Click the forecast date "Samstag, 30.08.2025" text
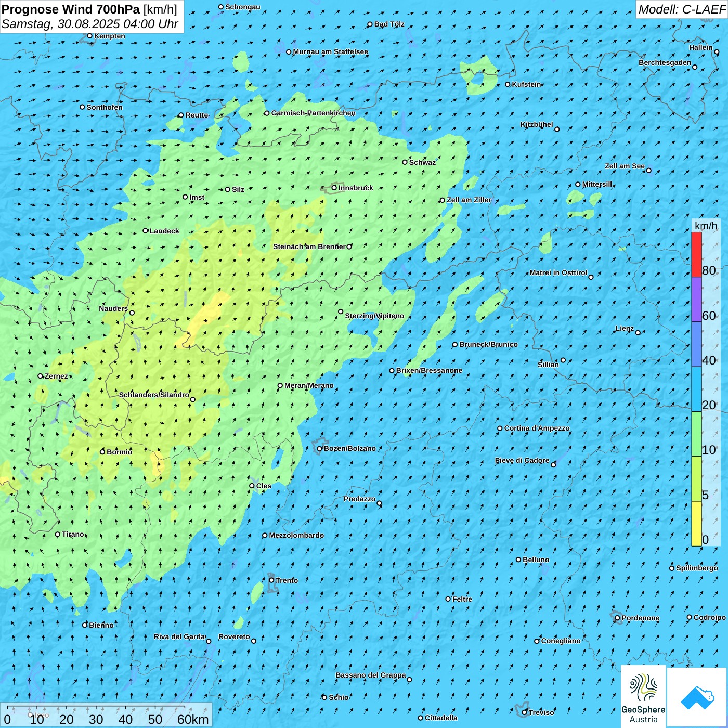 click(61, 24)
